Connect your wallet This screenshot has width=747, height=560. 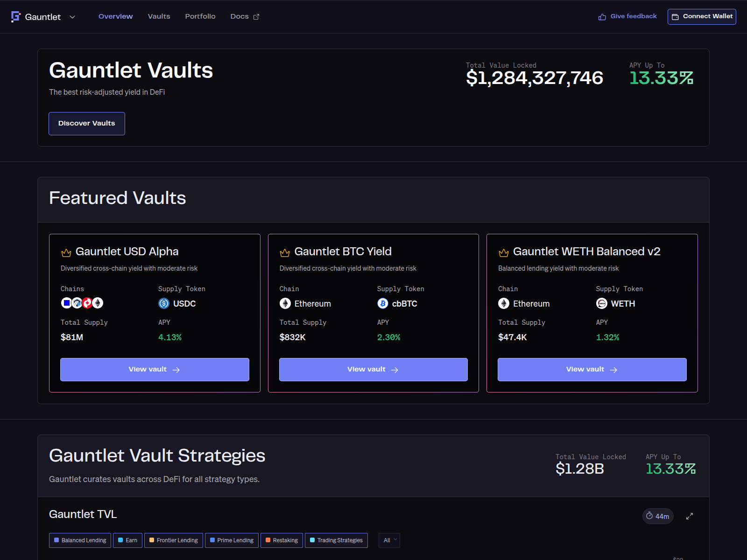tap(702, 16)
